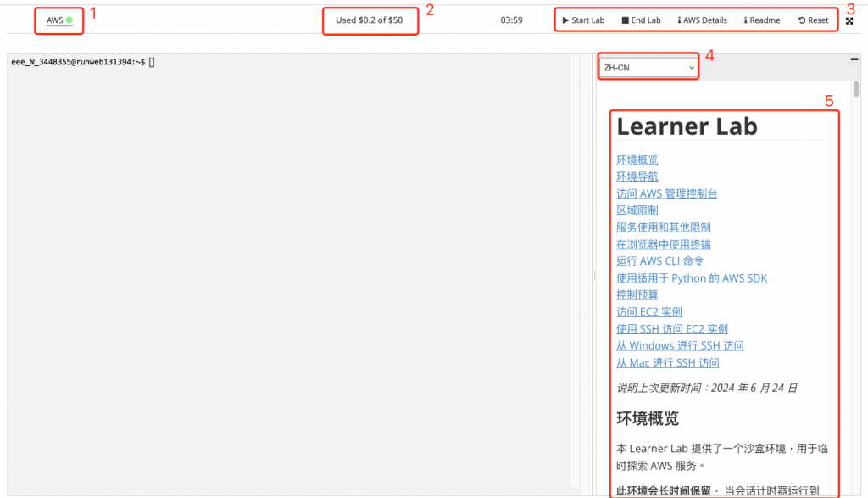
Task: Click the AWS Details info icon
Action: [679, 20]
